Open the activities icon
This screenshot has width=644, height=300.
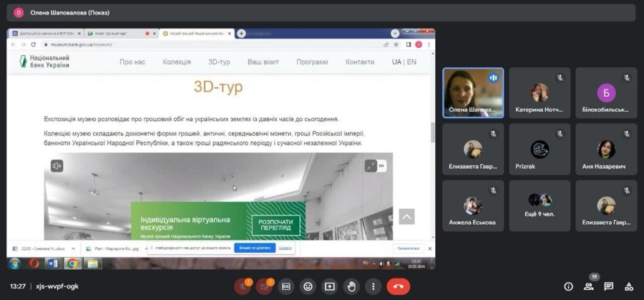[629, 287]
